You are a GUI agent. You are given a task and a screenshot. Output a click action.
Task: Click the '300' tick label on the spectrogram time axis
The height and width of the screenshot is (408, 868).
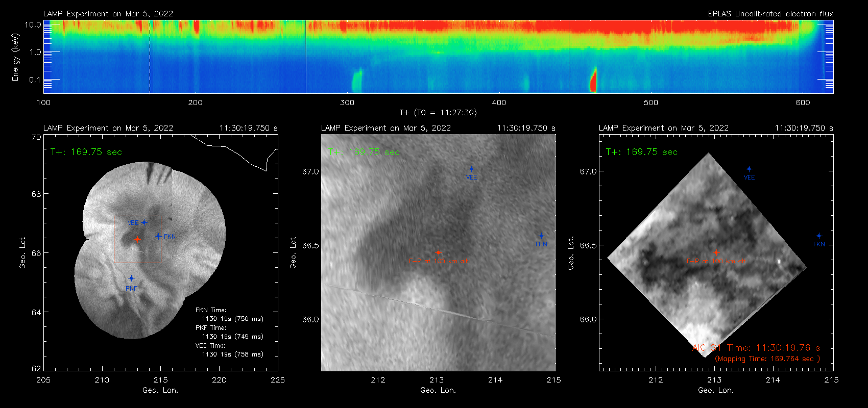click(347, 103)
